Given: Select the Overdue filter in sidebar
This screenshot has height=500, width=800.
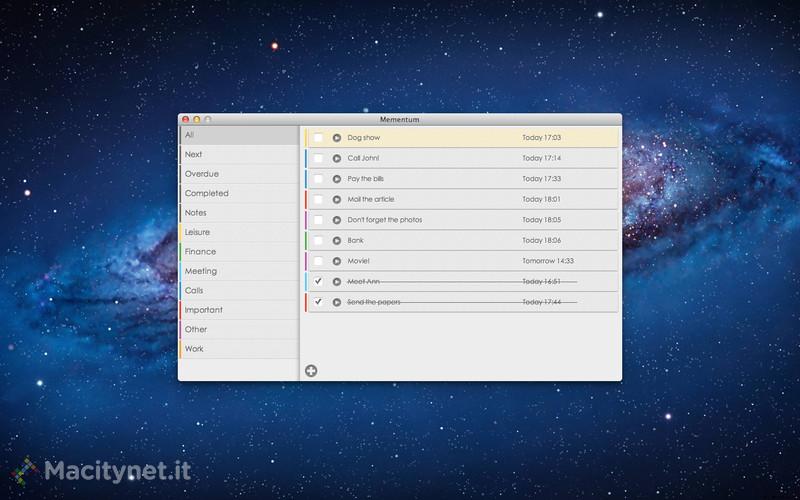Looking at the screenshot, I should (x=202, y=174).
